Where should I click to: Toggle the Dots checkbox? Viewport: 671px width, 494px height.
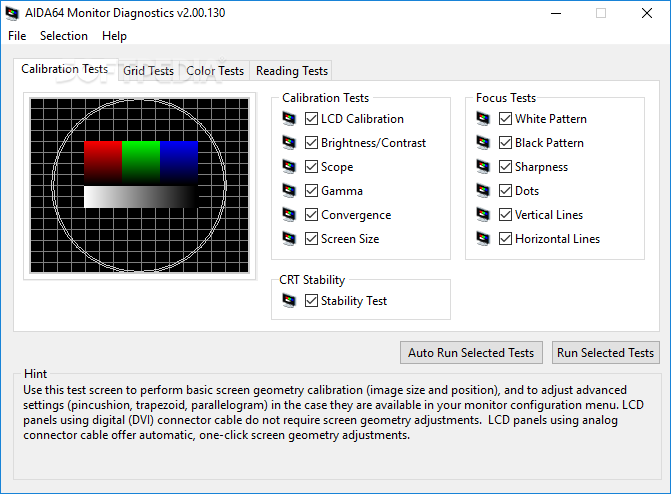pos(505,190)
